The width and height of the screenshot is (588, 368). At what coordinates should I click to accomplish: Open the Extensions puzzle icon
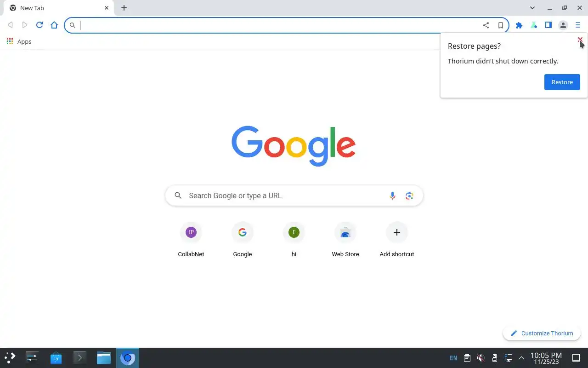click(519, 25)
